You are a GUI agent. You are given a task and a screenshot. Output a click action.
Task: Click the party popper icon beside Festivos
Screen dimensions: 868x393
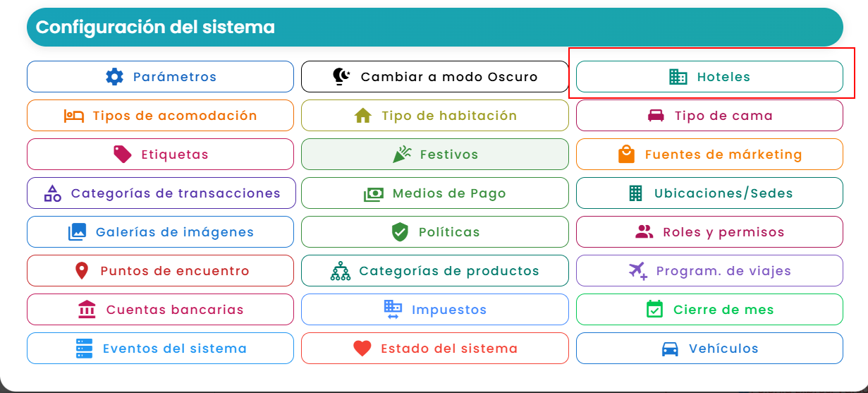pos(402,155)
